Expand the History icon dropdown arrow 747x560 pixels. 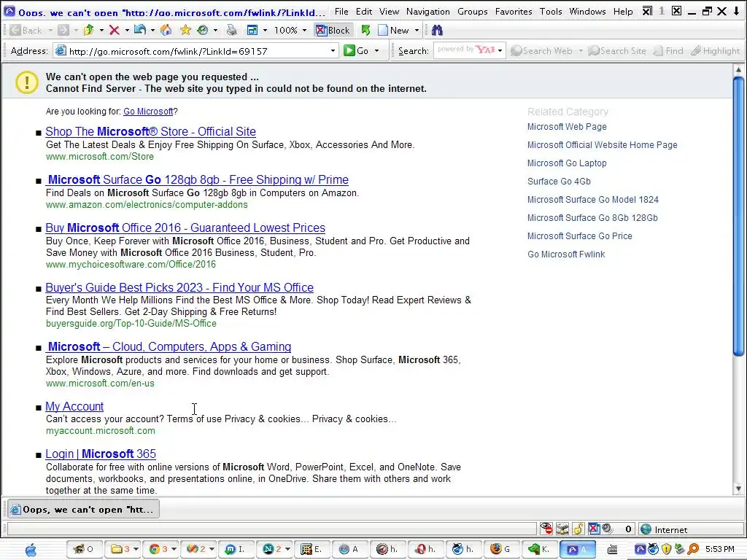click(x=215, y=31)
